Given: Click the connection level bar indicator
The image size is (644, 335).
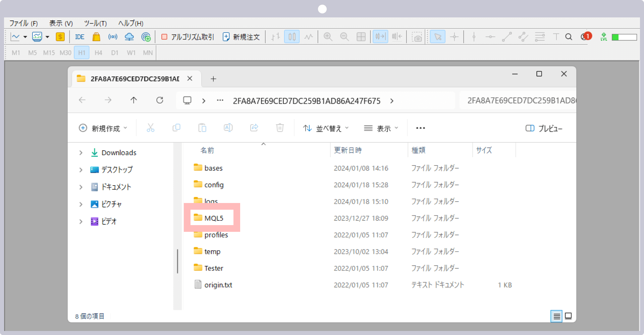Looking at the screenshot, I should pyautogui.click(x=624, y=37).
